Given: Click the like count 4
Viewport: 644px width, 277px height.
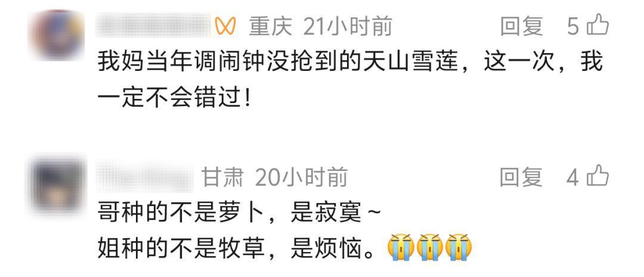Looking at the screenshot, I should 573,178.
